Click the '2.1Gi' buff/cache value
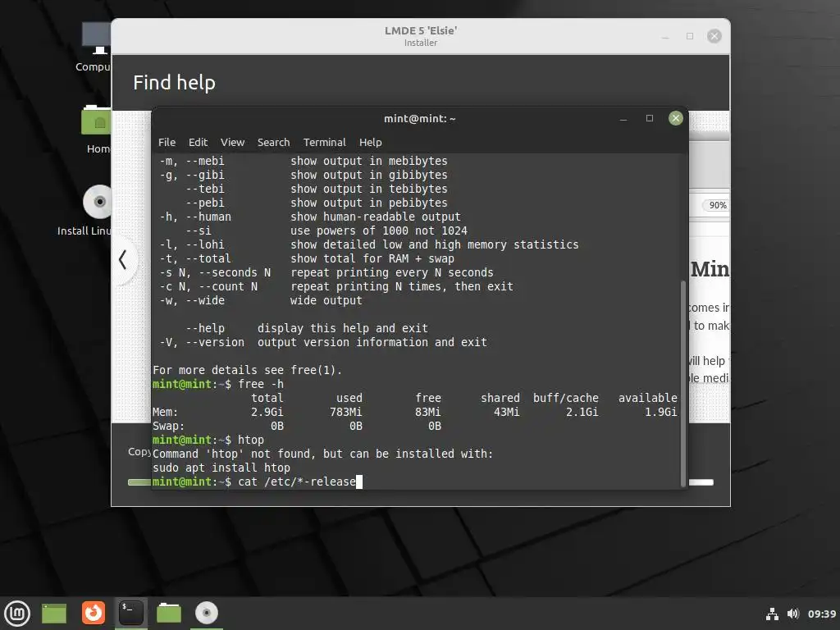The width and height of the screenshot is (840, 630). point(582,412)
